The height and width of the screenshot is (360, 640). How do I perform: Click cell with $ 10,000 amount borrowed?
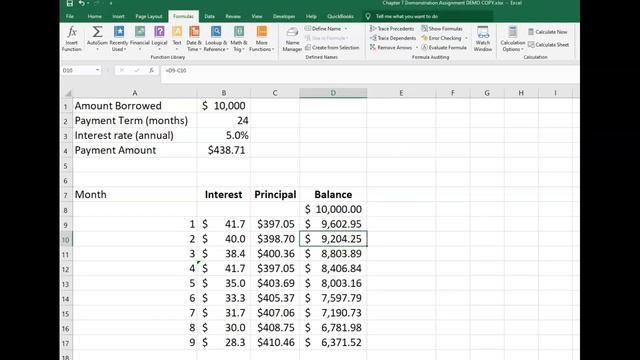(224, 106)
